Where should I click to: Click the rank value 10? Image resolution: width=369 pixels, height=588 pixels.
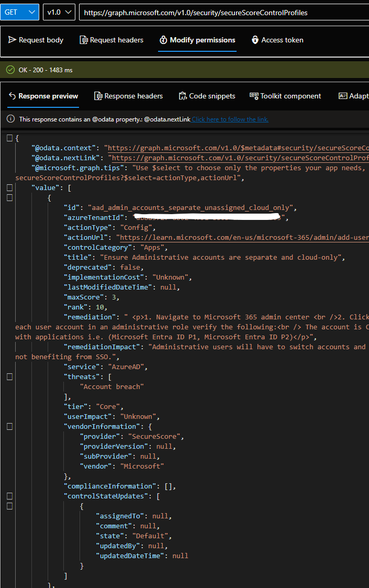click(100, 307)
